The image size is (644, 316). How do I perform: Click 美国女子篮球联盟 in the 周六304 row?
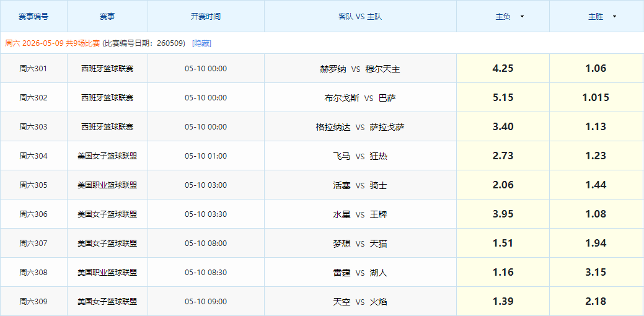[x=107, y=156]
